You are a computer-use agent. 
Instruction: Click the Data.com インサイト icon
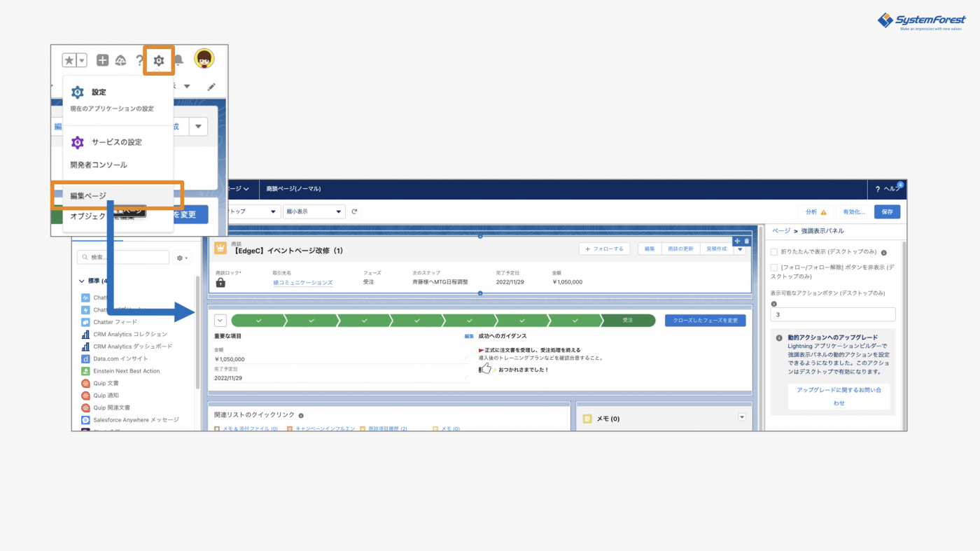tap(85, 358)
